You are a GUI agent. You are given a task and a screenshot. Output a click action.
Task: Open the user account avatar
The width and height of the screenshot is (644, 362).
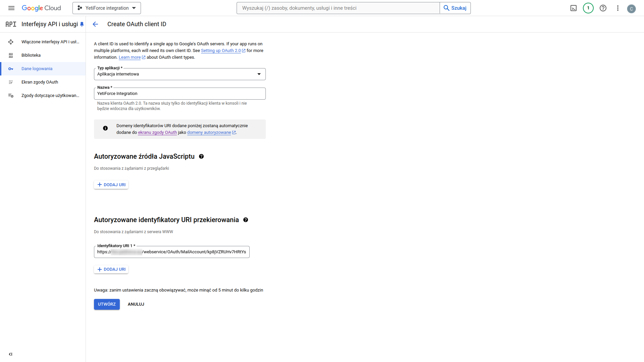pyautogui.click(x=631, y=9)
